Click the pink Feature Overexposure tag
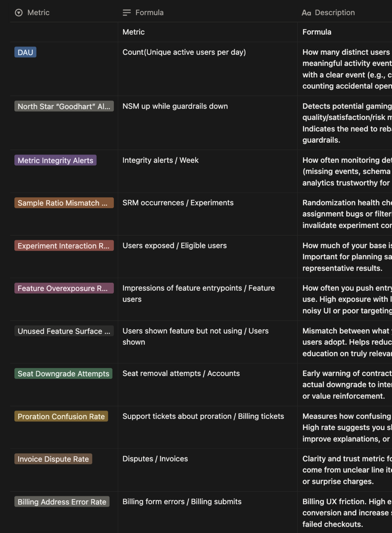This screenshot has height=533, width=392. (x=64, y=288)
